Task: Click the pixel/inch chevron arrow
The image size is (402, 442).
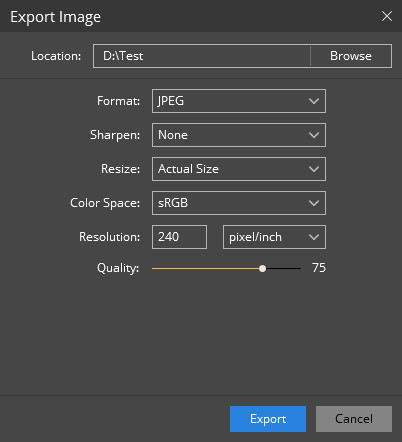Action: click(x=314, y=237)
